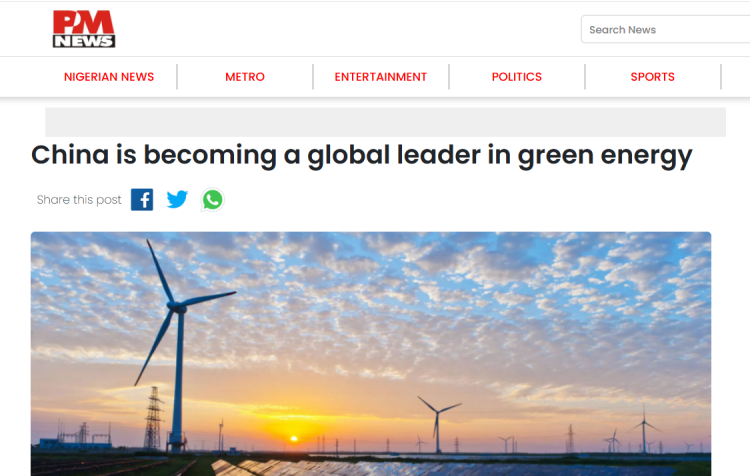Open the Nigerian News section
The image size is (750, 476).
tap(109, 77)
